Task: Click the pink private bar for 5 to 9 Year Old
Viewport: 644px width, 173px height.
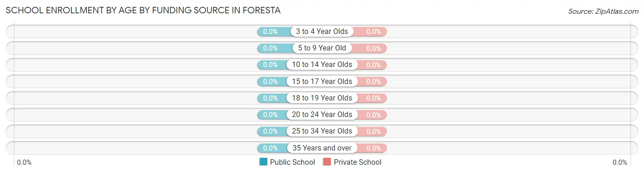Action: click(369, 48)
